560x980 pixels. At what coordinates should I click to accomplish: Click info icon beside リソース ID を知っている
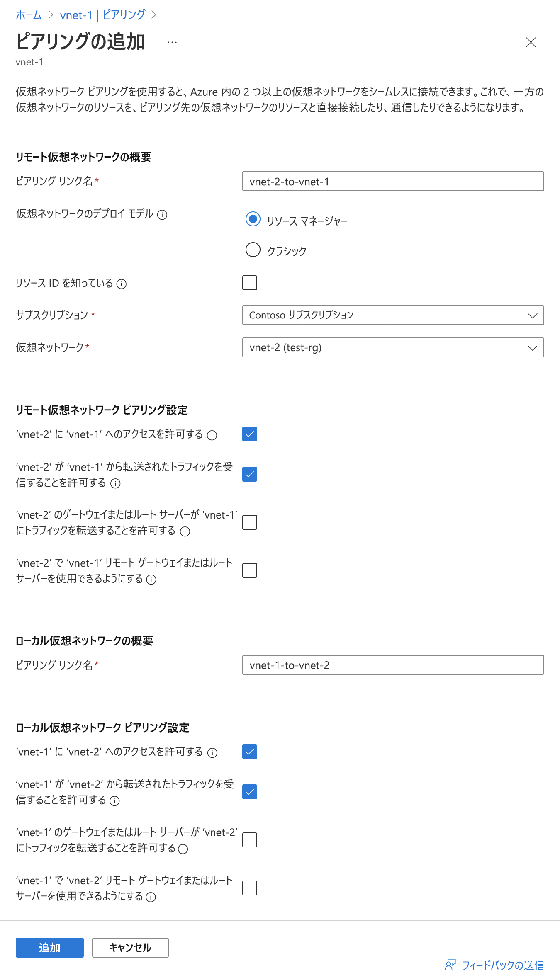coord(122,284)
